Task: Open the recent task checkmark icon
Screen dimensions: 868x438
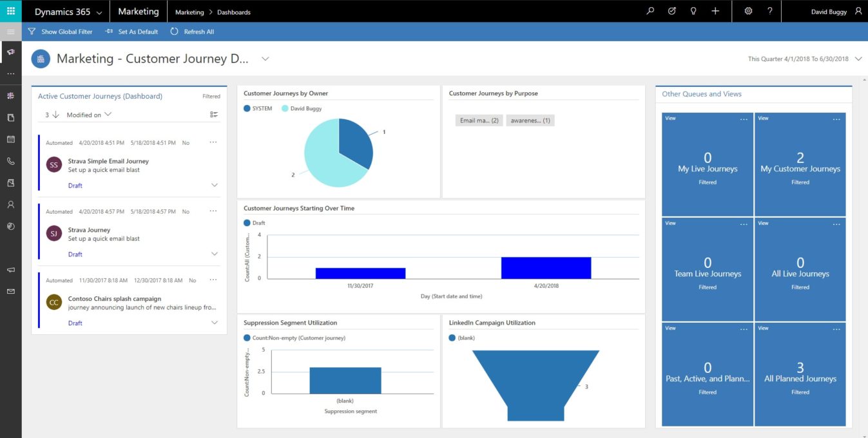Action: coord(672,12)
